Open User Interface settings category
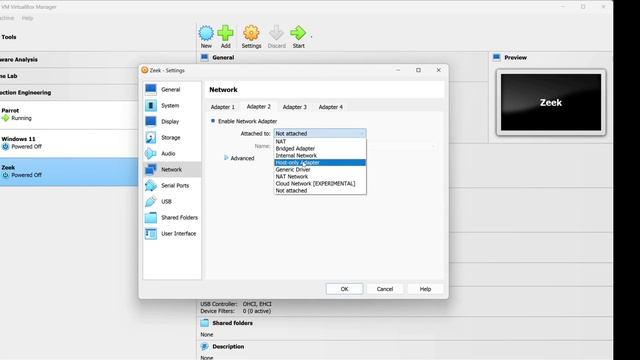 pos(172,233)
